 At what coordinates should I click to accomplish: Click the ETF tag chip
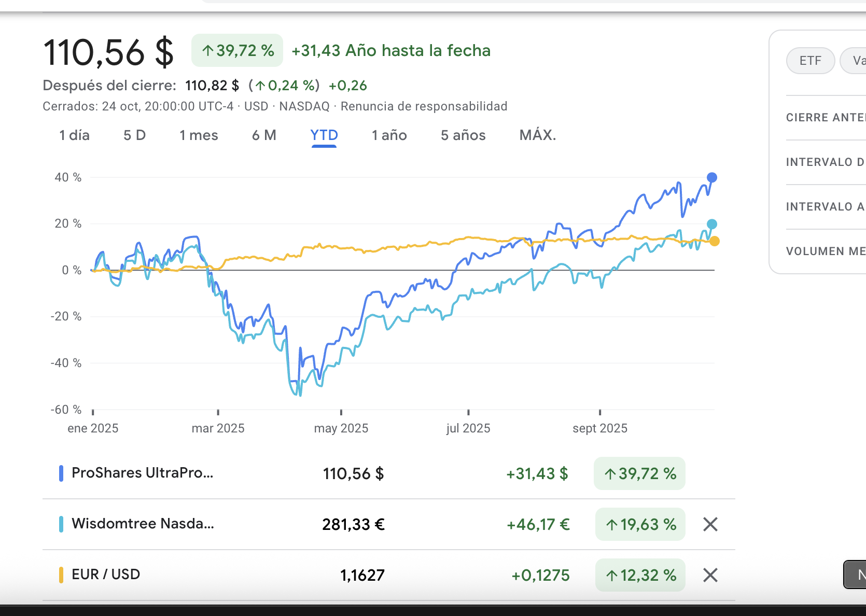(810, 61)
